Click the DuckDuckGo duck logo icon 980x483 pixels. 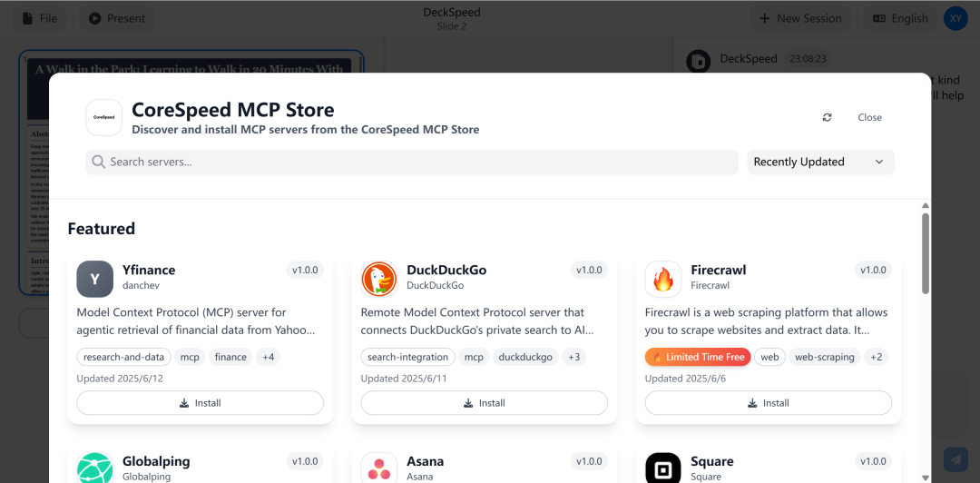(x=378, y=279)
